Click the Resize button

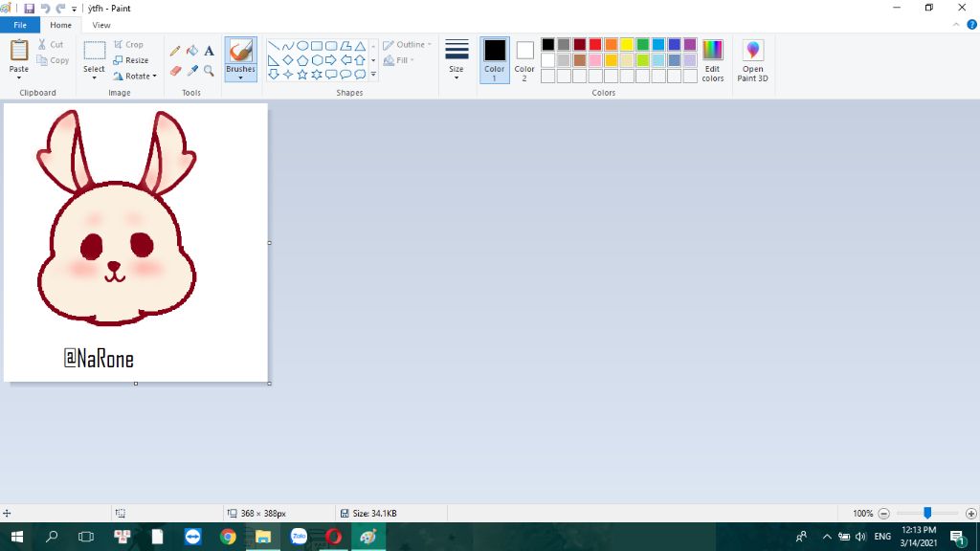(x=130, y=60)
